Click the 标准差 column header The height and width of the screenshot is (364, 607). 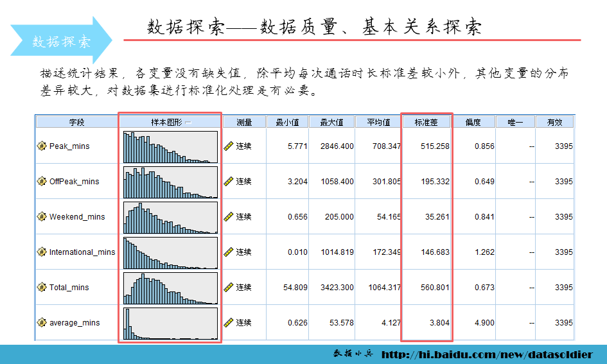[427, 122]
